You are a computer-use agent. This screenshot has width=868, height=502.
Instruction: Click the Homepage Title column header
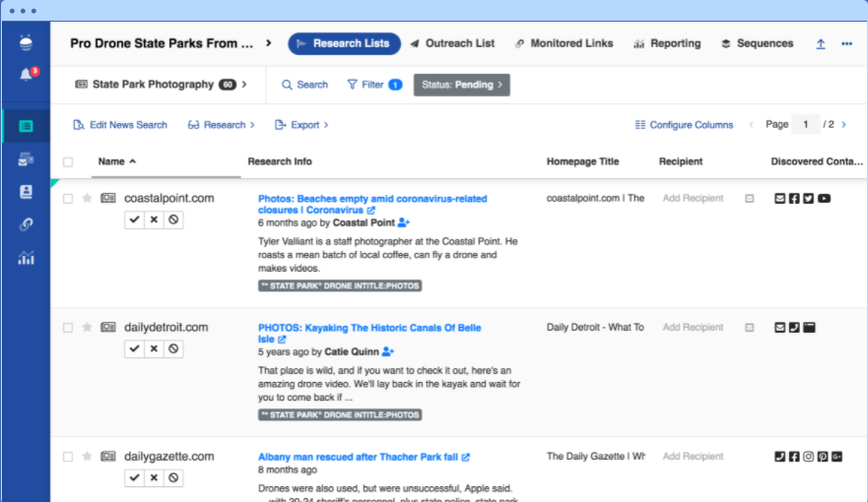pos(583,161)
